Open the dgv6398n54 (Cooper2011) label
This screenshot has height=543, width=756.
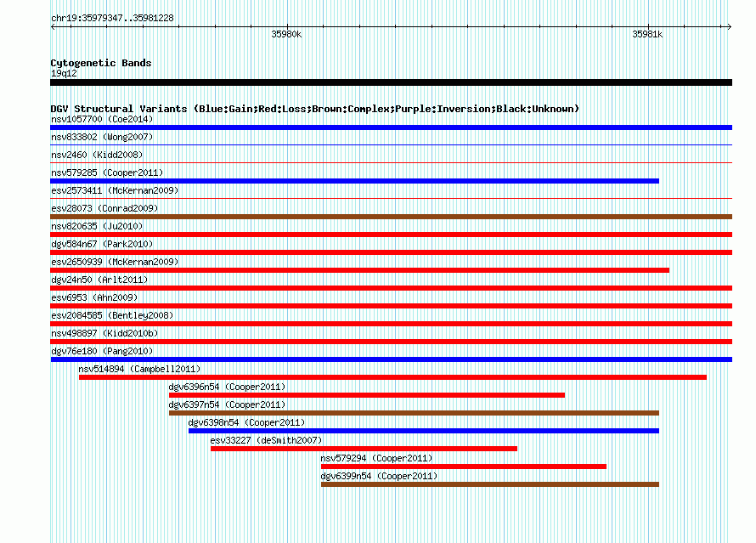246,422
